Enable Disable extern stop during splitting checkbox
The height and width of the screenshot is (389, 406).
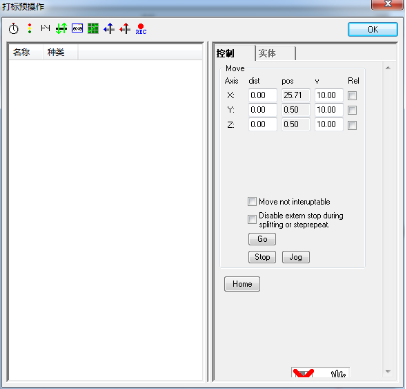click(x=252, y=219)
